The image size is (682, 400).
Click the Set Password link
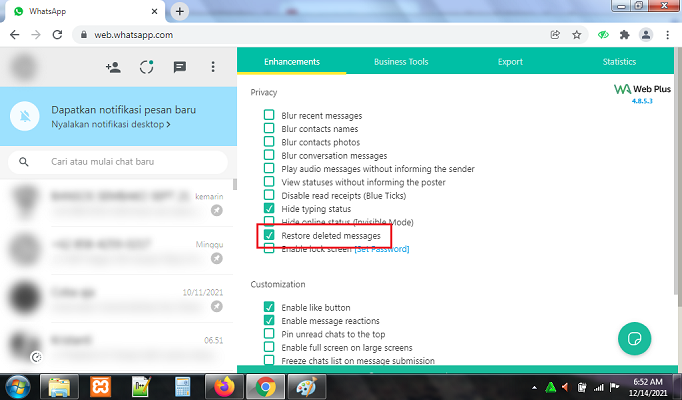[x=382, y=249]
